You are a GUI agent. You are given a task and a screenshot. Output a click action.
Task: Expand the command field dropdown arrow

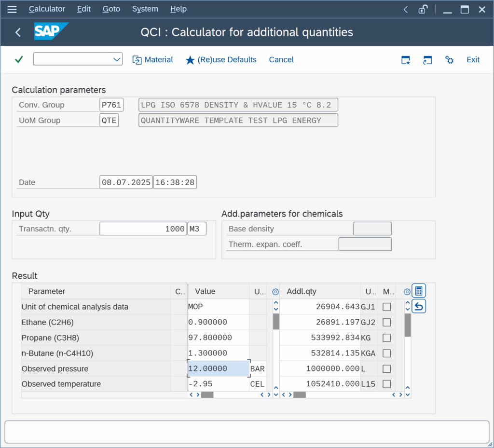point(117,59)
